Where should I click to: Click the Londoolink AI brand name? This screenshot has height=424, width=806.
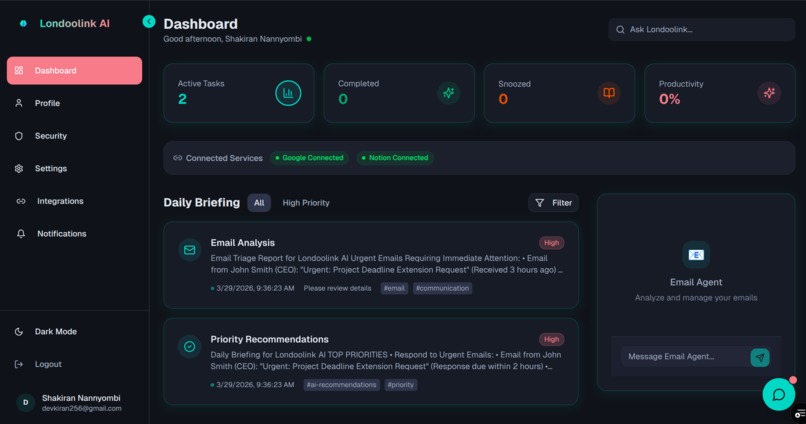click(x=75, y=24)
